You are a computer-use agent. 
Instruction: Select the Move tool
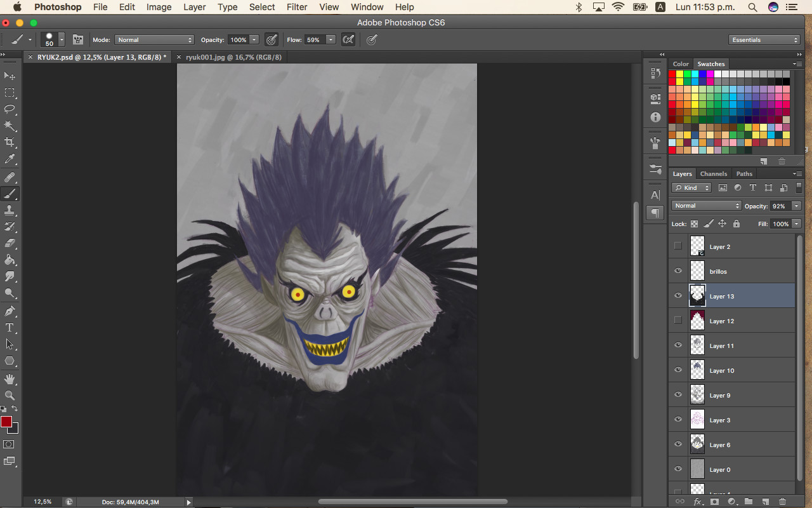click(x=10, y=76)
